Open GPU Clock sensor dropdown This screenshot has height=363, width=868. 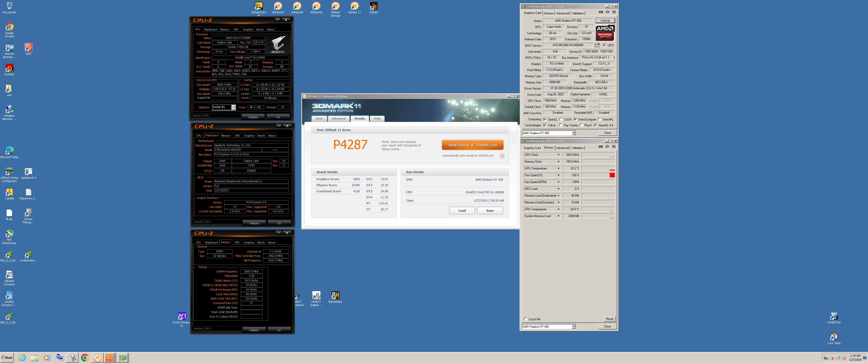[x=558, y=155]
